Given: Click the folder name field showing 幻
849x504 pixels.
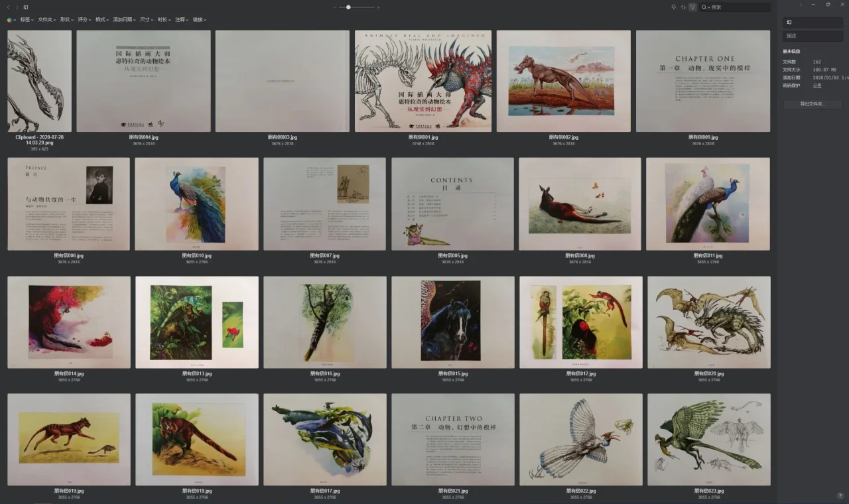Looking at the screenshot, I should (813, 23).
